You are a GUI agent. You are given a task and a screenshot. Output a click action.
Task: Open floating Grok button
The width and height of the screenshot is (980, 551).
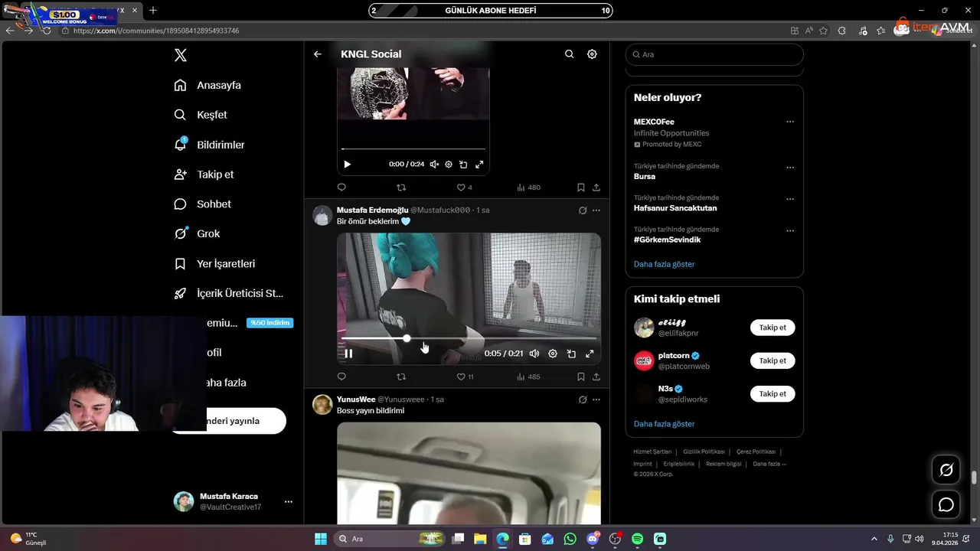(x=946, y=470)
